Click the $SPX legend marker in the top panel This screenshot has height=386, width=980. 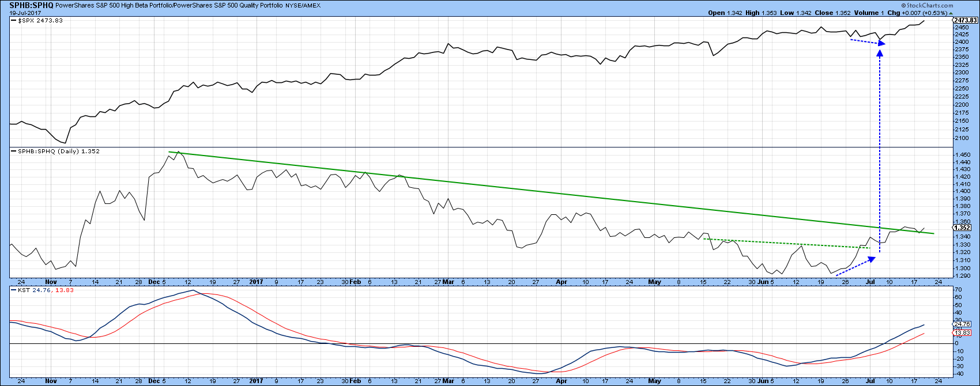click(x=14, y=20)
